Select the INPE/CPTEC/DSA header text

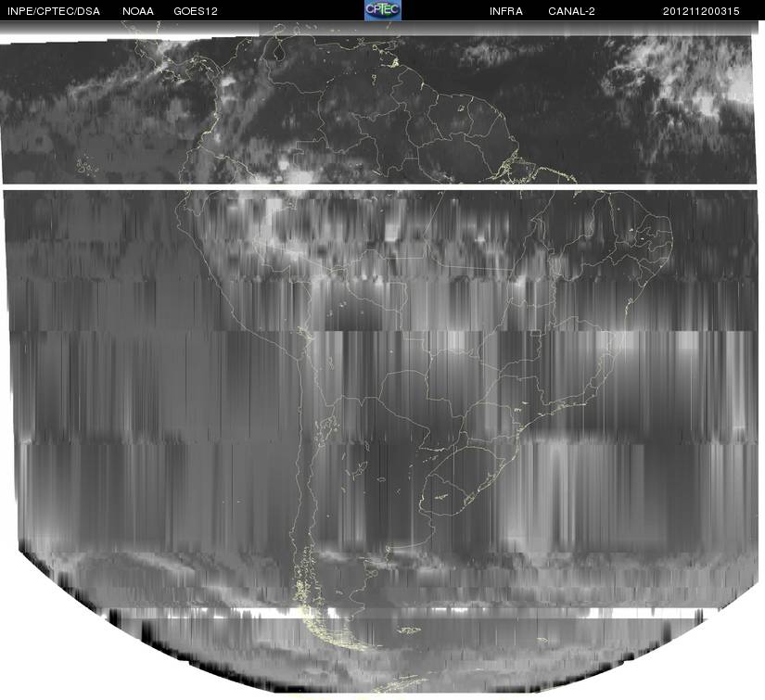[x=54, y=11]
